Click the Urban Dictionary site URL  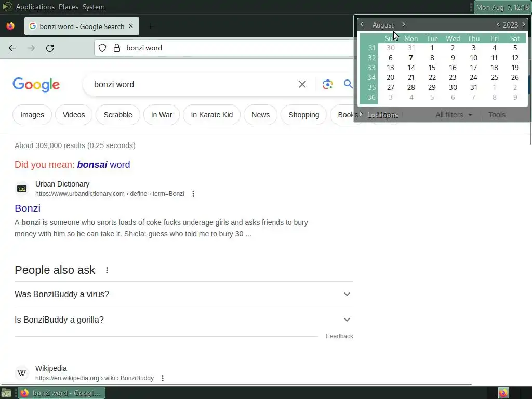(x=110, y=194)
